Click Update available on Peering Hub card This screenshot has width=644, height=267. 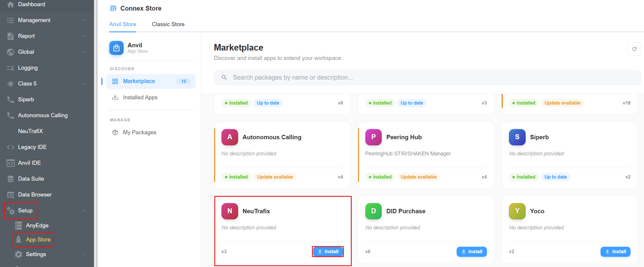pos(418,177)
